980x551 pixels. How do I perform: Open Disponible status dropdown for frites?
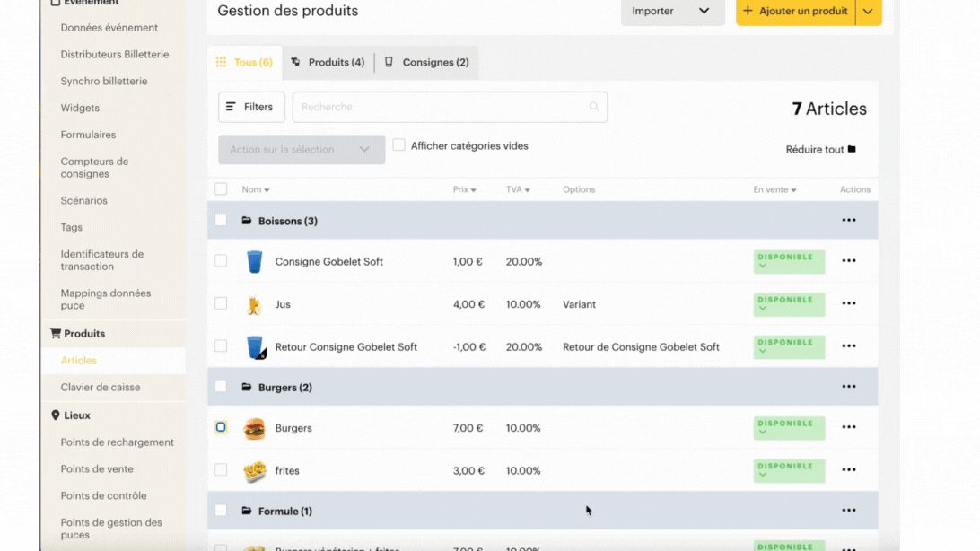click(x=789, y=470)
